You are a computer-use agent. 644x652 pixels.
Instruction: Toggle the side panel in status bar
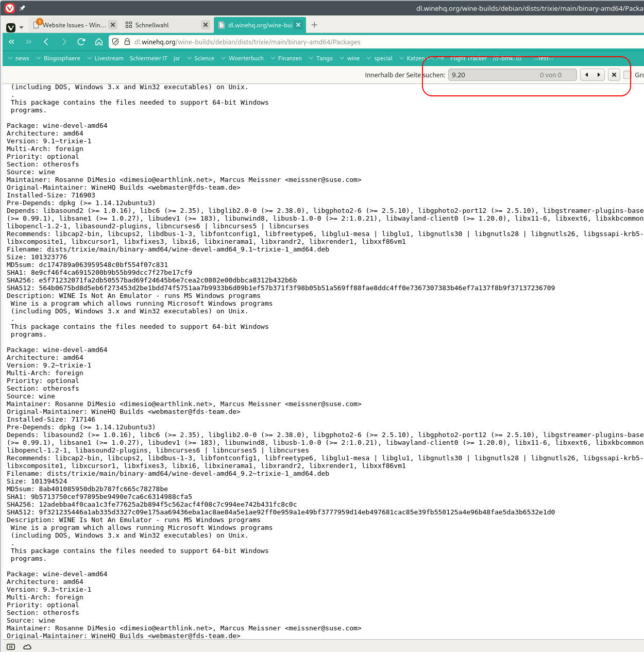(x=11, y=647)
